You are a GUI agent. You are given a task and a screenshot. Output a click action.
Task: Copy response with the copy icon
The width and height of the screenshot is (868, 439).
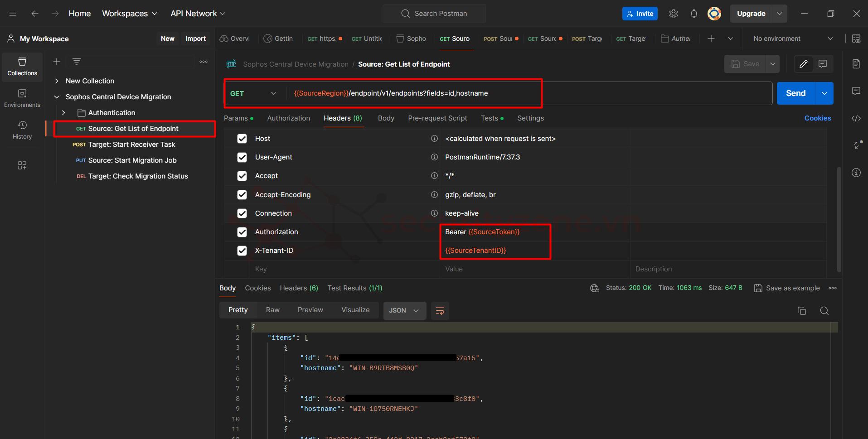pyautogui.click(x=802, y=311)
